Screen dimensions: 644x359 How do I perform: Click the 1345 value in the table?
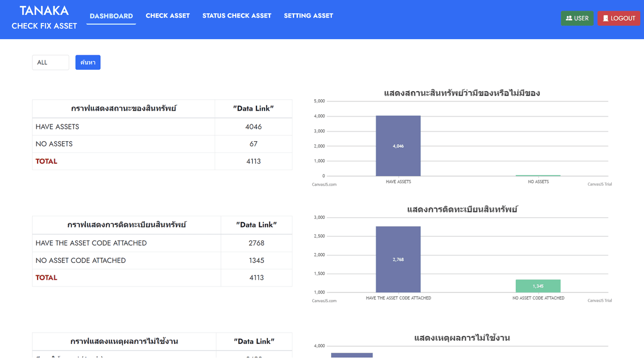pos(257,260)
